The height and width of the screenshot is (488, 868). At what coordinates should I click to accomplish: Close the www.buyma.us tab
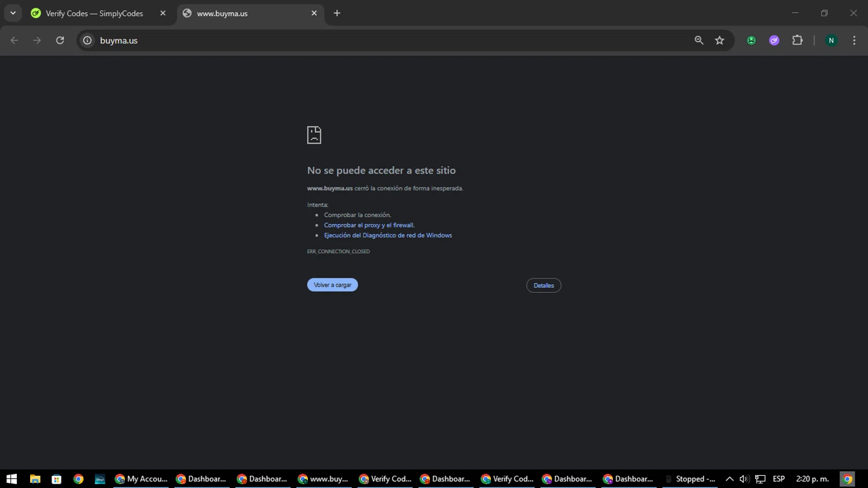[314, 13]
